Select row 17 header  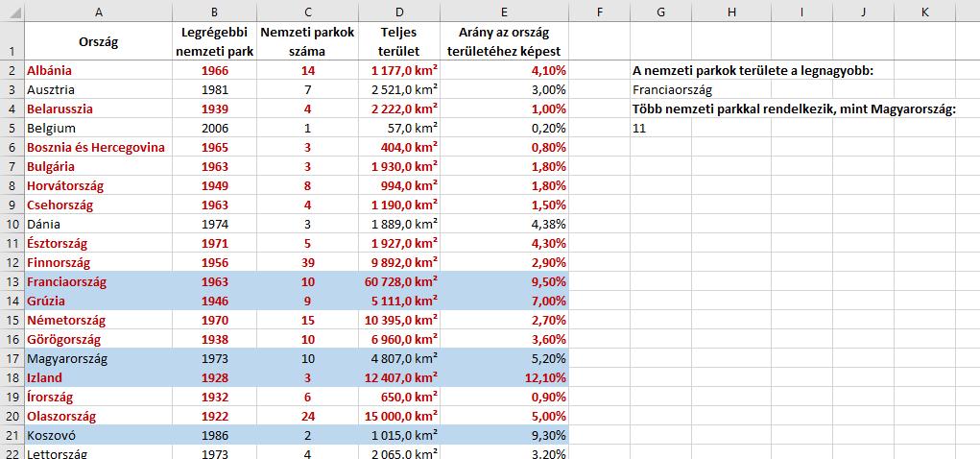[x=12, y=358]
